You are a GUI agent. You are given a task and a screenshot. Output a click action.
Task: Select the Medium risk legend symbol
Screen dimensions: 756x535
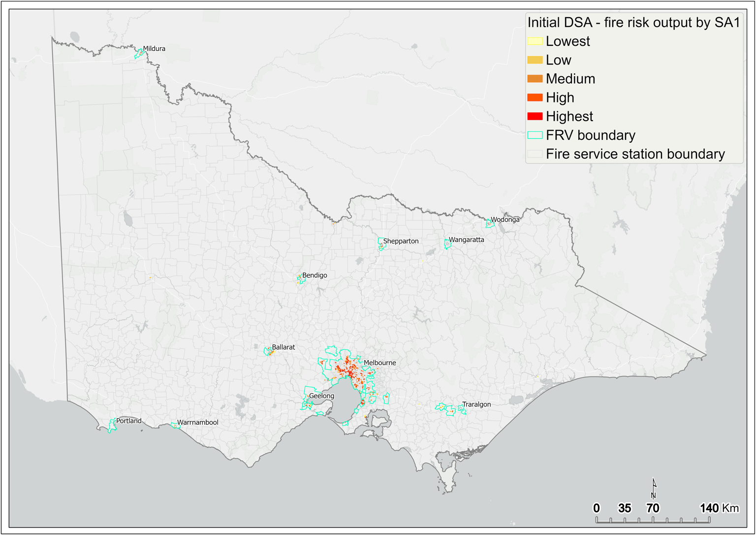536,79
